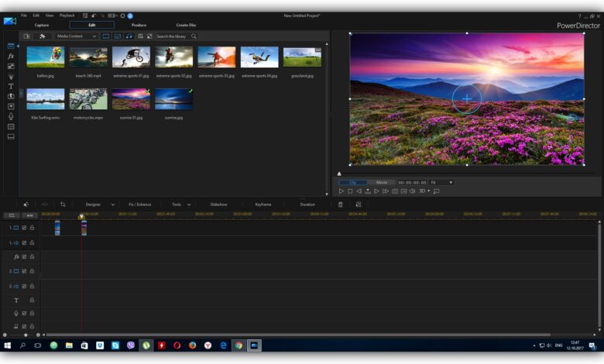
Task: Delete selected clip with trash icon
Action: [x=340, y=204]
